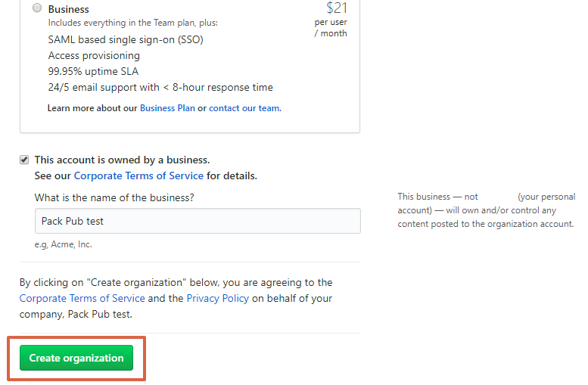This screenshot has height=385, width=588.
Task: Click "What is the name of the business?" label
Action: point(114,197)
